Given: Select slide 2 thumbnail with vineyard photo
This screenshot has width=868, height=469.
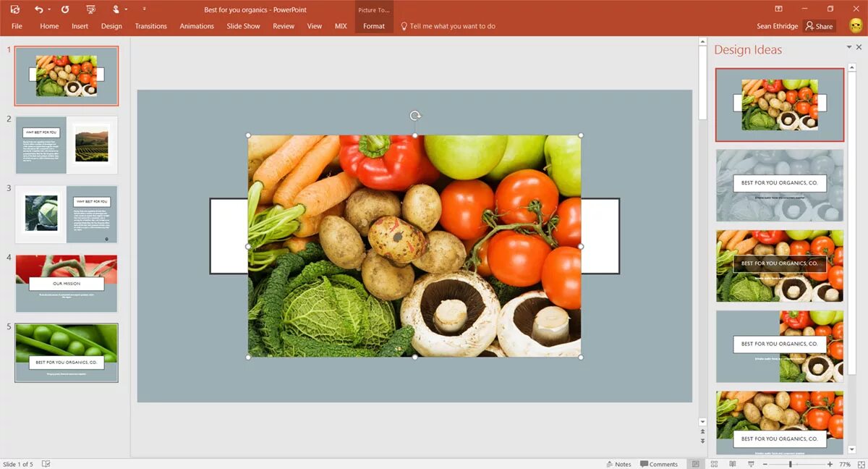Looking at the screenshot, I should (67, 145).
